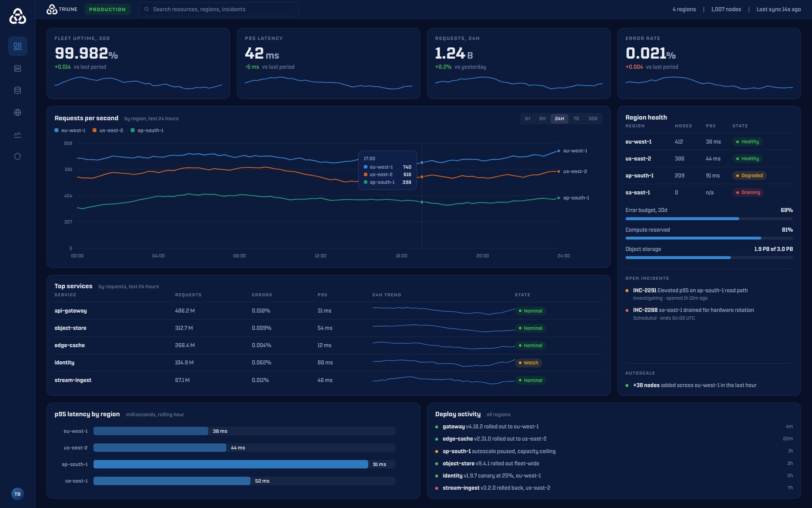Click the Compute reserved progress bar
Viewport: 812px width, 508px height.
tap(709, 238)
